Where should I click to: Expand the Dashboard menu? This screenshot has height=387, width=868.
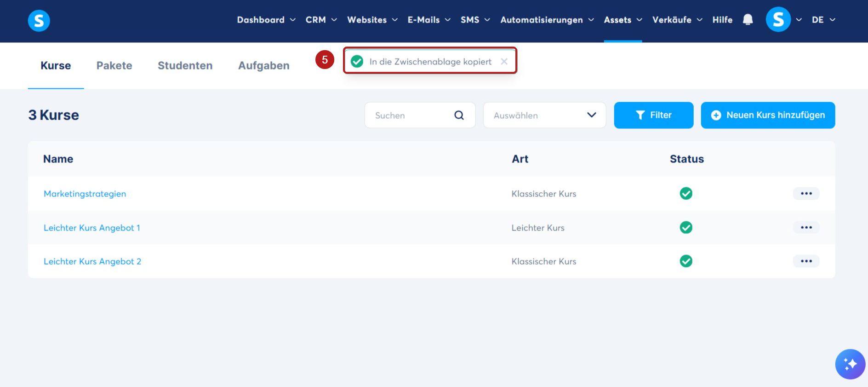(x=266, y=20)
